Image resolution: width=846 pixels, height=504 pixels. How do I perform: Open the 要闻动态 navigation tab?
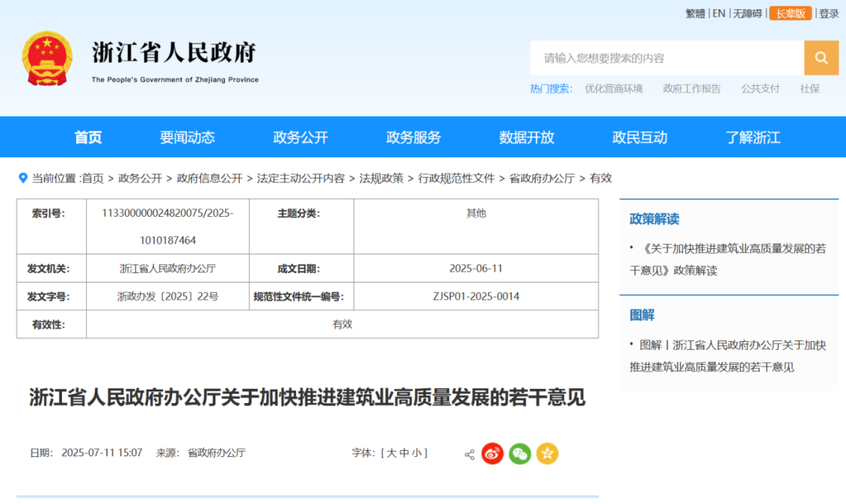(x=187, y=138)
